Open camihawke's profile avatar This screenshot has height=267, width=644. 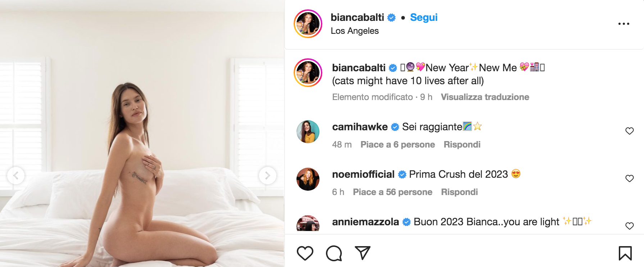pos(308,132)
